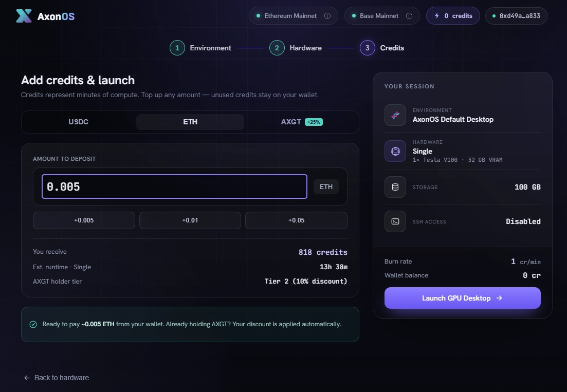Open the Environment step label
Screen dimensions: 567x392
tap(210, 48)
